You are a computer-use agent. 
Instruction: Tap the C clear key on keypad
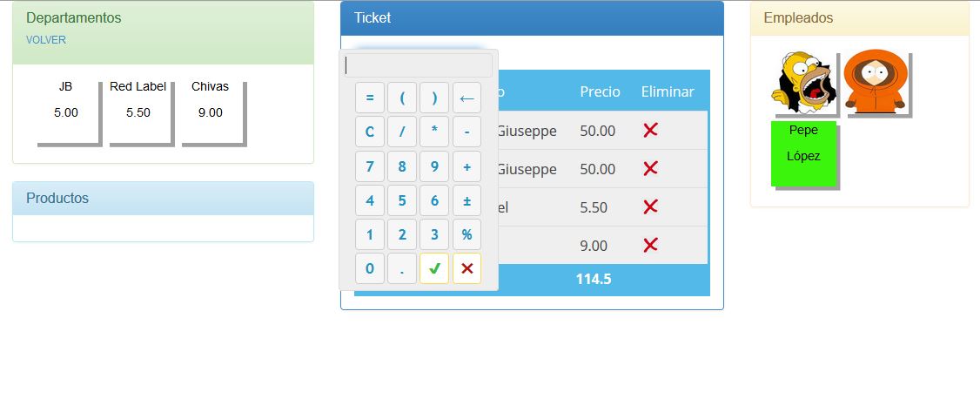tap(370, 132)
